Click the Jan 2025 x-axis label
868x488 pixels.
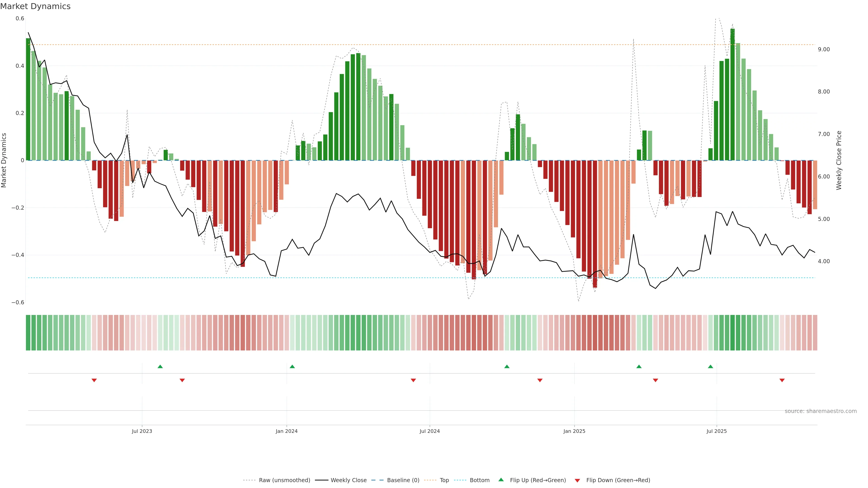pyautogui.click(x=574, y=431)
